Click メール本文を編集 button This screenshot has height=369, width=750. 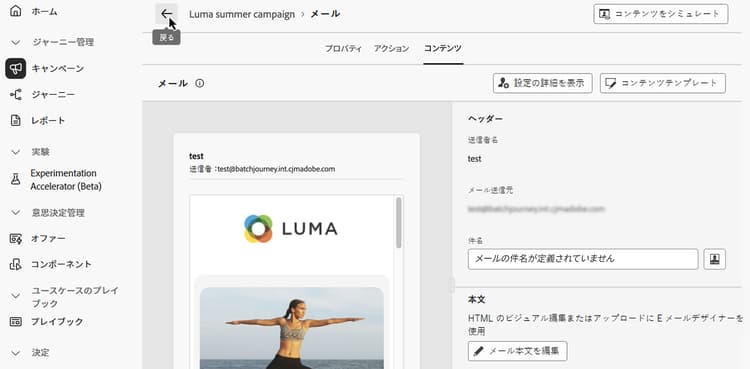coord(518,351)
